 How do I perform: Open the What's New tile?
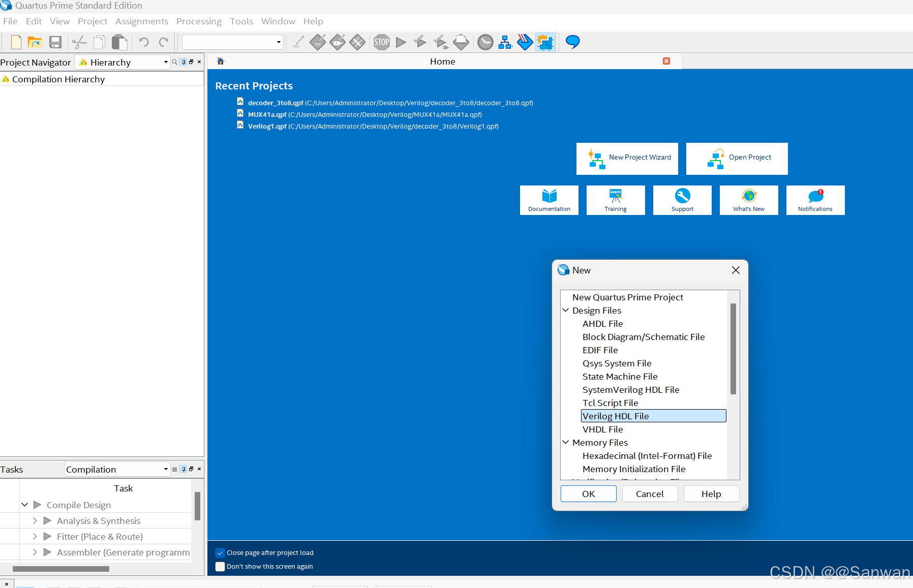tap(749, 200)
